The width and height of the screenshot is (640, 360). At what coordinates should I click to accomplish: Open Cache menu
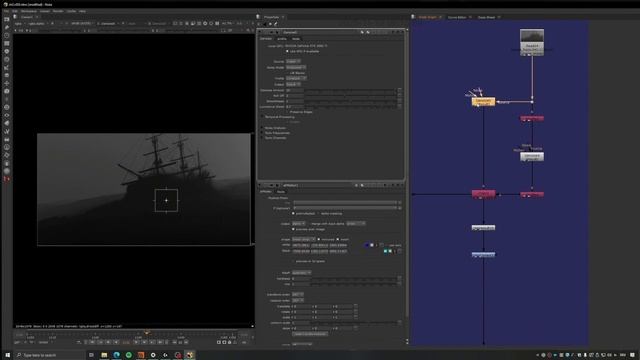(71, 11)
